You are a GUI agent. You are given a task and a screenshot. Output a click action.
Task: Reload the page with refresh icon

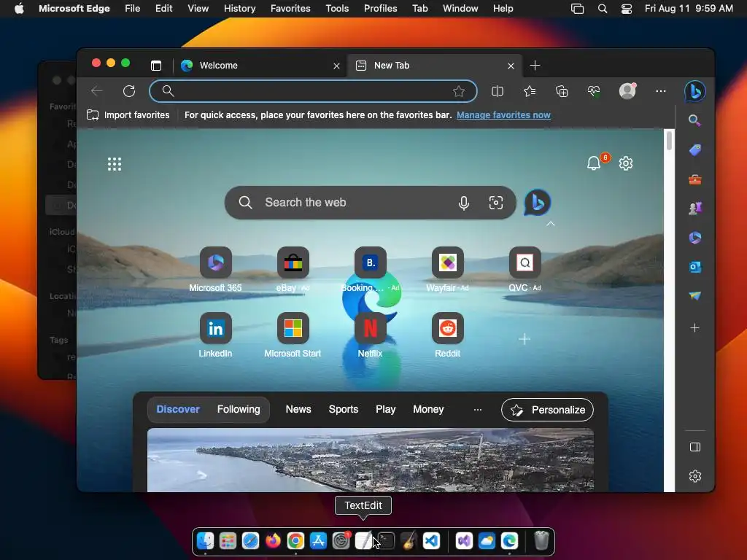129,91
